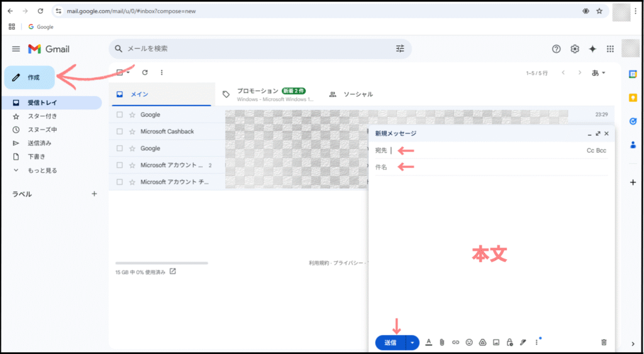Open Chrome menu three dots
The width and height of the screenshot is (644, 354).
pos(635,11)
